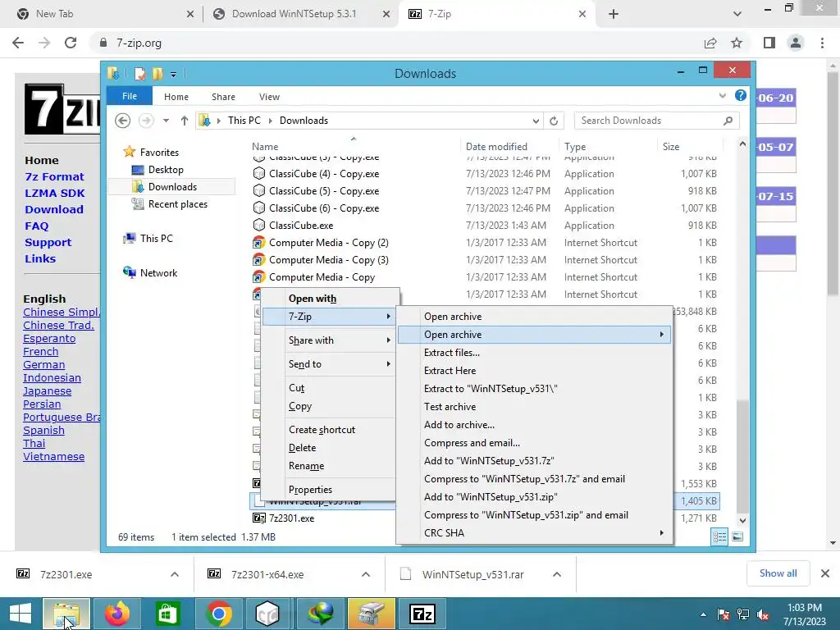The width and height of the screenshot is (840, 630).
Task: Open Windows Store taskbar icon
Action: [x=167, y=614]
